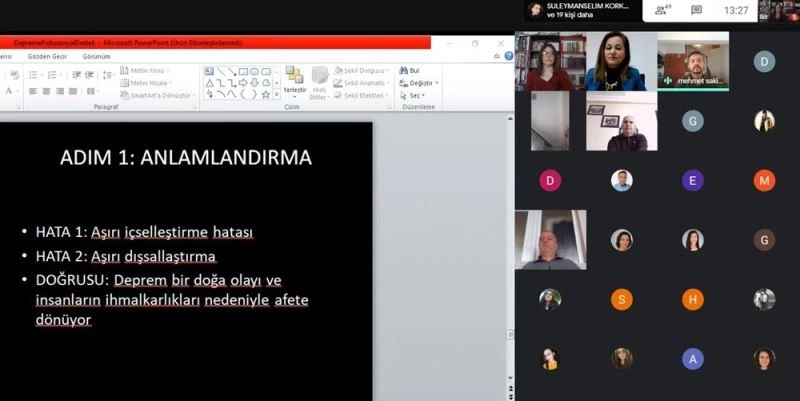Open the Seç selection dropdown
The width and height of the screenshot is (800, 401).
click(x=416, y=95)
